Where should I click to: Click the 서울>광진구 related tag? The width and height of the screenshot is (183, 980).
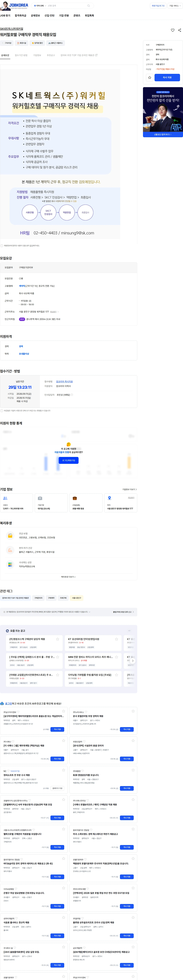coord(76,598)
